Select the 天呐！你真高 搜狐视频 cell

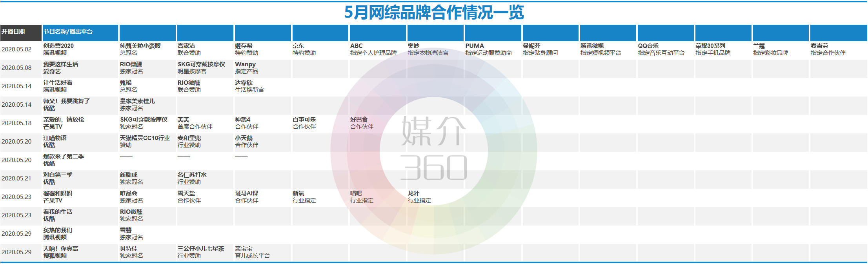[80, 252]
